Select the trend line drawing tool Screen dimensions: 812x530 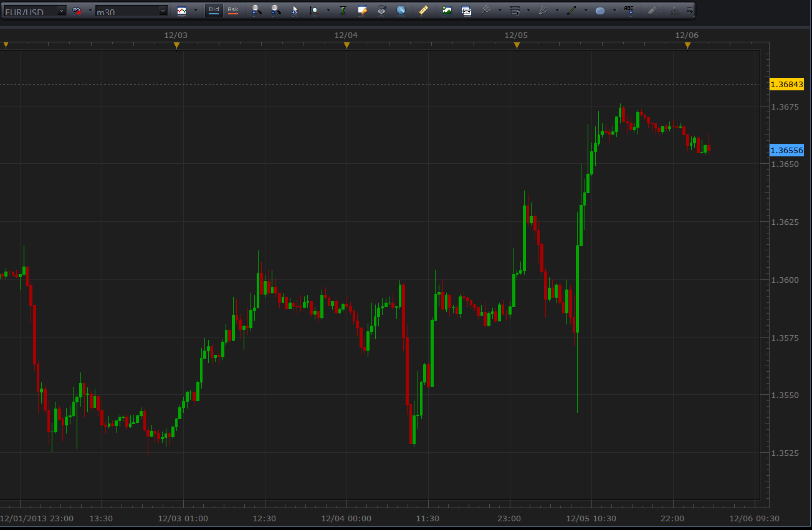point(571,10)
